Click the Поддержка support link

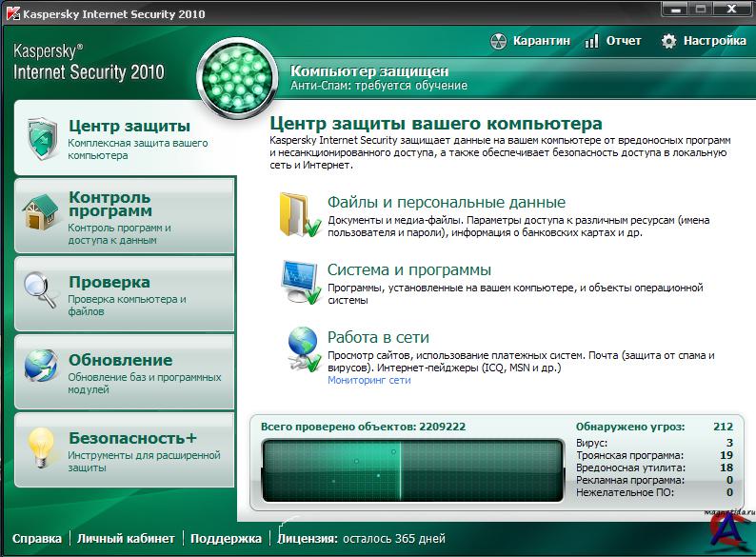click(x=226, y=538)
